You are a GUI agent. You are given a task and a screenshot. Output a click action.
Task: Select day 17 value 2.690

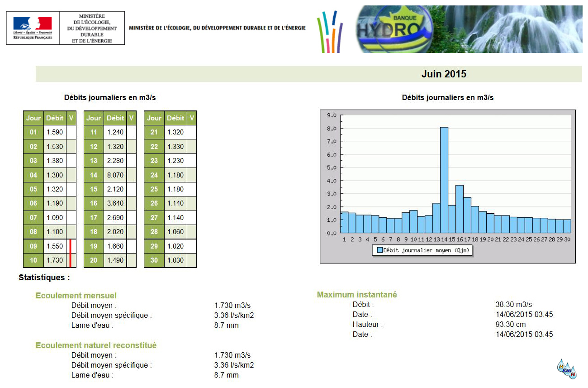tap(115, 218)
